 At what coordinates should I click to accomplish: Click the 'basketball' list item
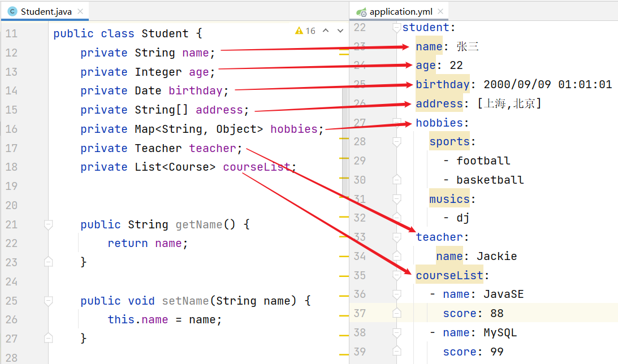click(x=490, y=180)
